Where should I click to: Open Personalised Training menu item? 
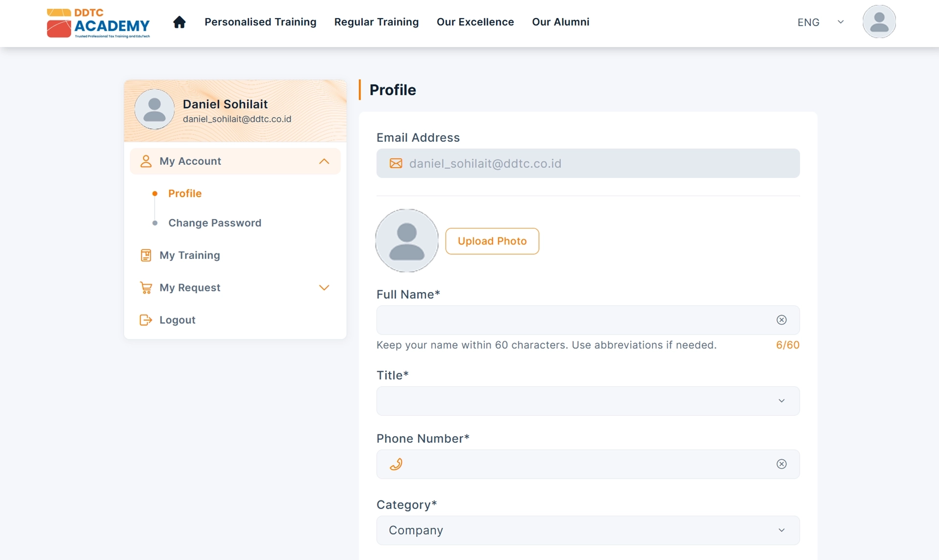260,22
